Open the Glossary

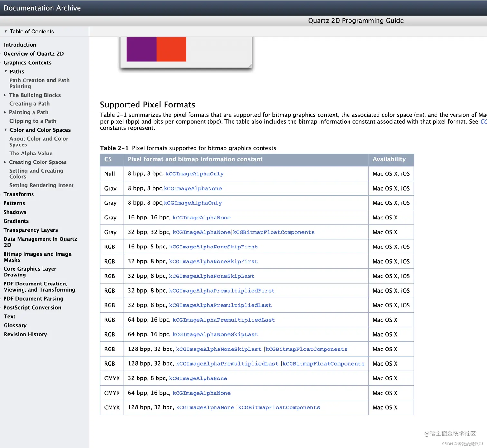[15, 326]
